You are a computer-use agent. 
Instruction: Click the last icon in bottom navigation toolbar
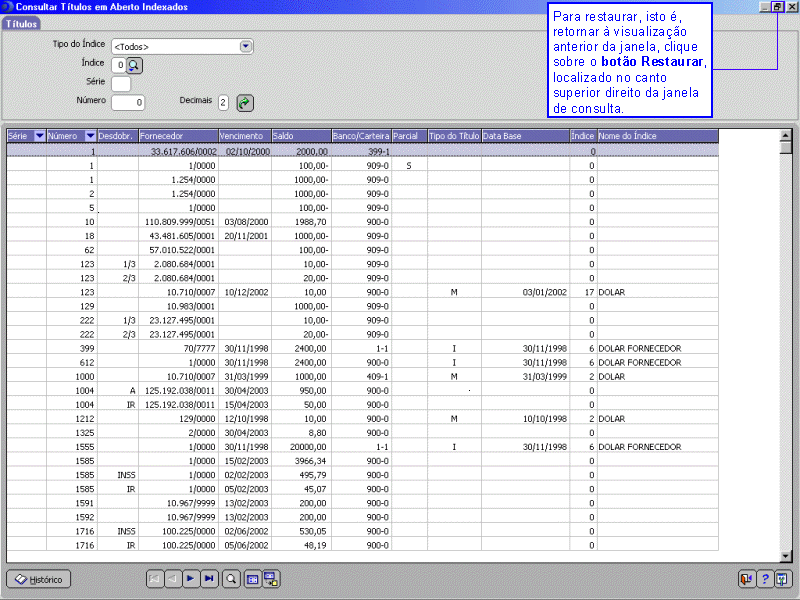[271, 578]
